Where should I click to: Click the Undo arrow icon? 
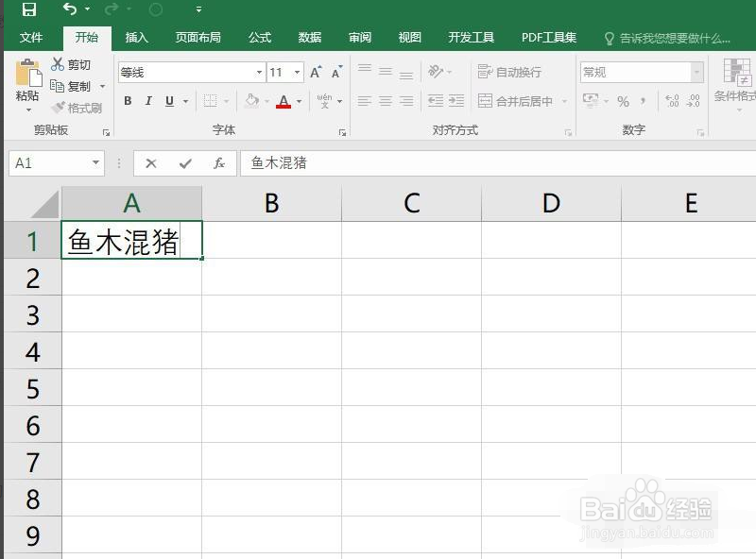(x=70, y=8)
